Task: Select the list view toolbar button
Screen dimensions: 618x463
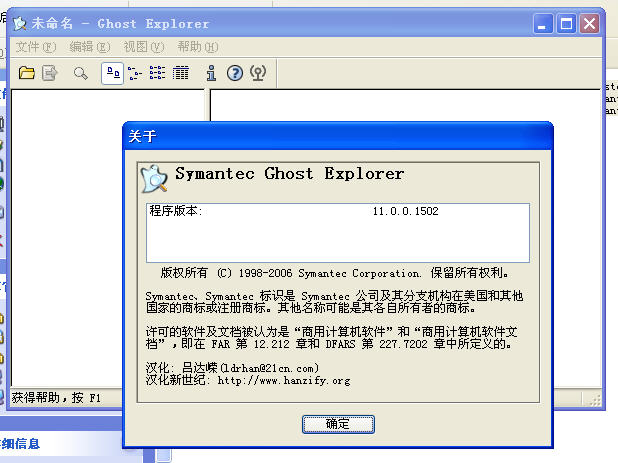Action: pos(157,73)
